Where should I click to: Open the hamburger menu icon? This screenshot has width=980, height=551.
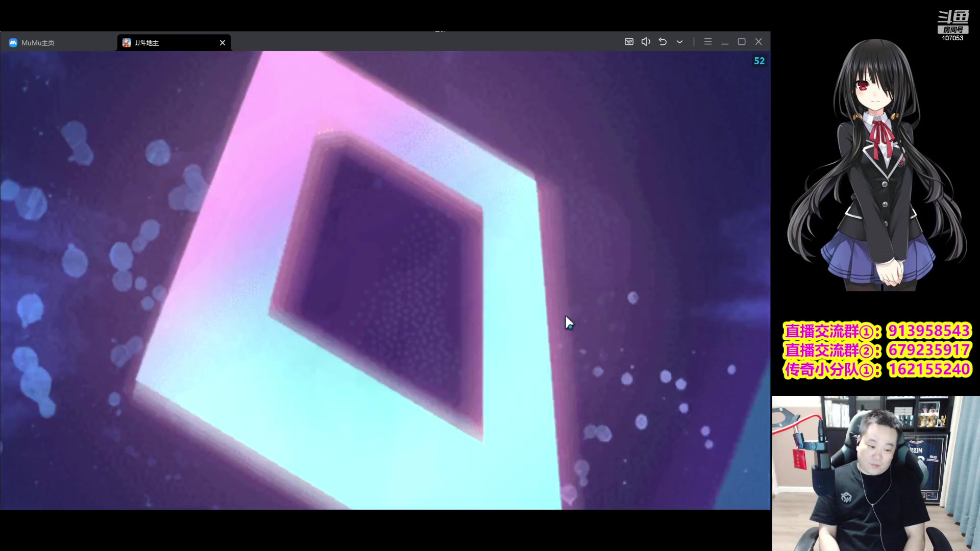click(x=707, y=42)
